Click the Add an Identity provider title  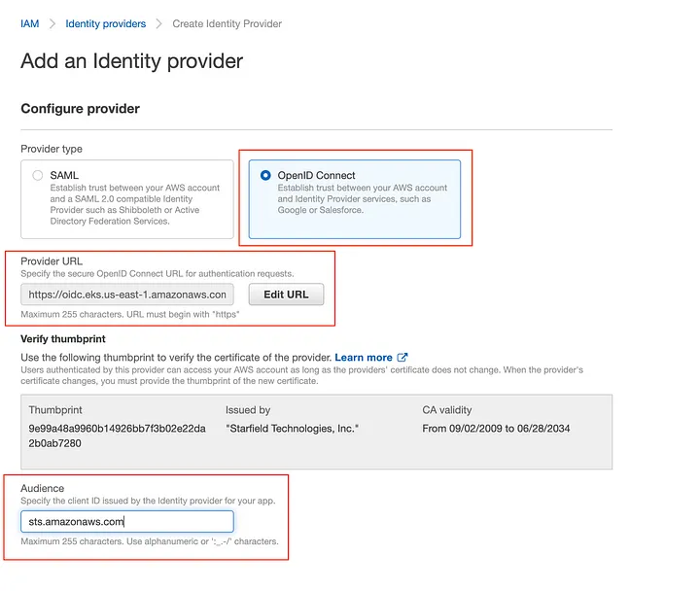pos(131,61)
